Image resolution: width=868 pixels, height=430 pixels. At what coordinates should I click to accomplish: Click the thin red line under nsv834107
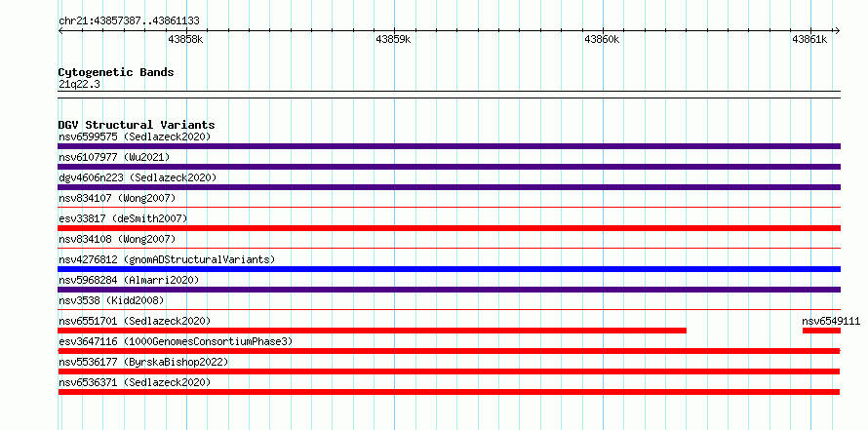tap(449, 208)
